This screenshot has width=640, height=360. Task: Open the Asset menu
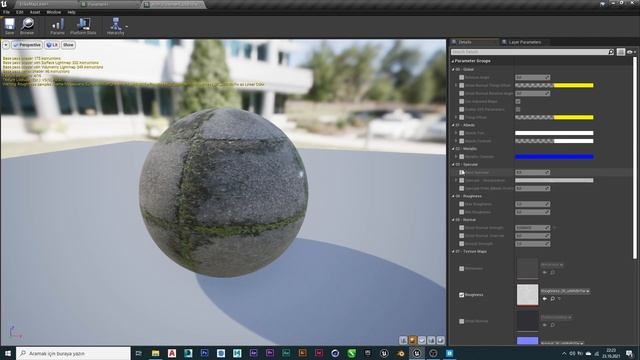(x=35, y=12)
